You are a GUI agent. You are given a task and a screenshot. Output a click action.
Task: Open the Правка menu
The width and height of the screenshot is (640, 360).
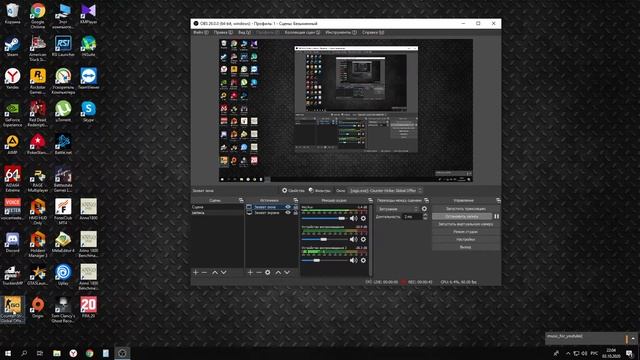click(x=223, y=32)
